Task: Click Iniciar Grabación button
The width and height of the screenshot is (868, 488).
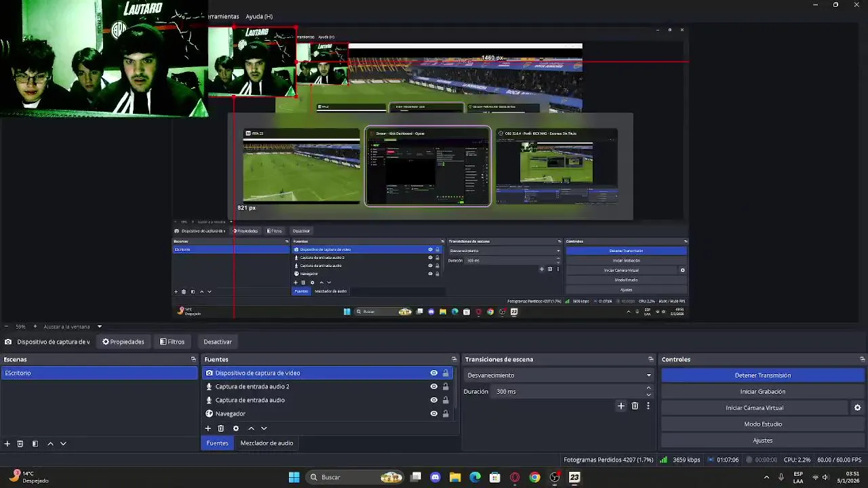Action: 763,391
